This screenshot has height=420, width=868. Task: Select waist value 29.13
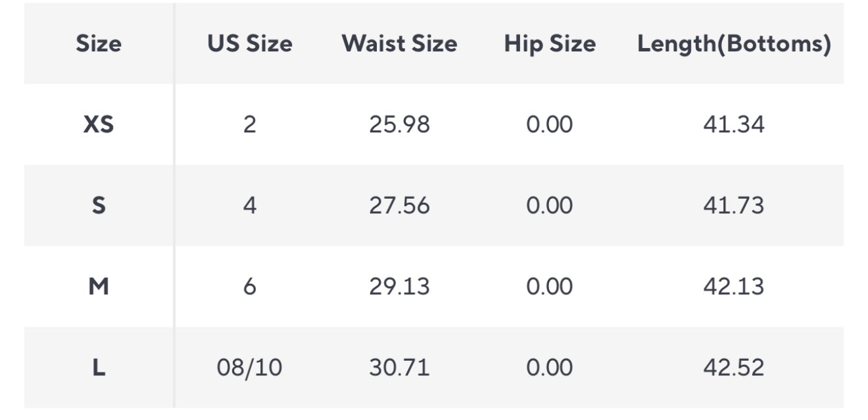tap(399, 286)
